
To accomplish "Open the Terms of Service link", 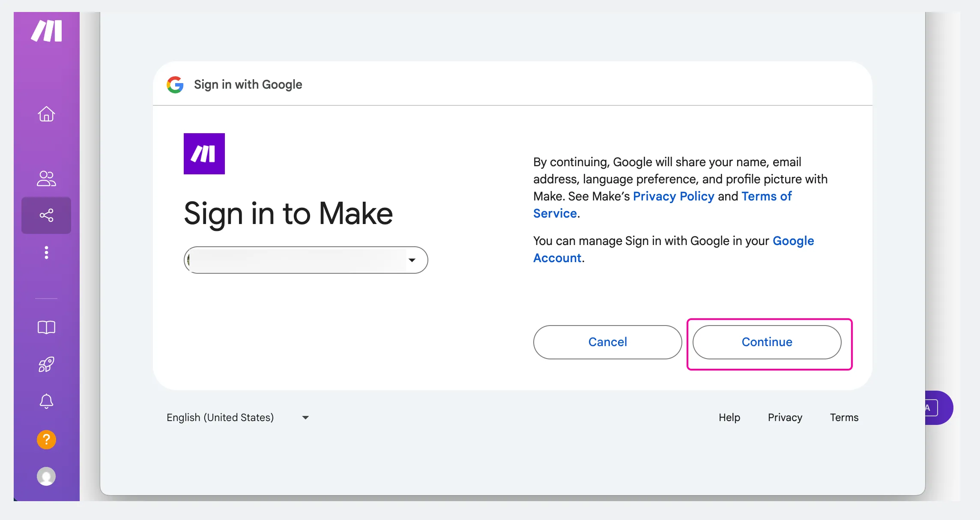I will coord(663,205).
